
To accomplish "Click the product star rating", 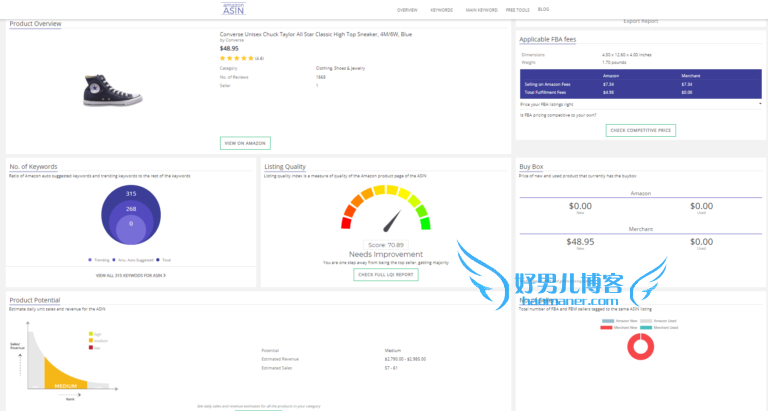I will click(x=237, y=58).
